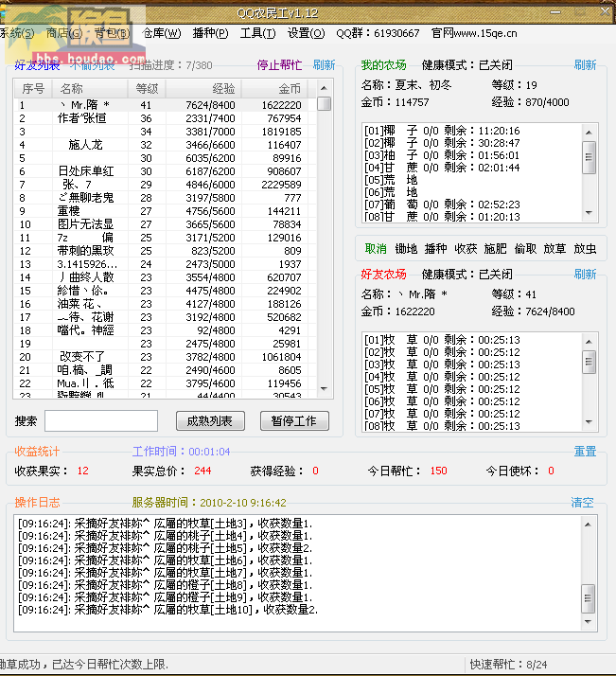
Task: Click 重置 to reset statistics
Action: pos(585,452)
